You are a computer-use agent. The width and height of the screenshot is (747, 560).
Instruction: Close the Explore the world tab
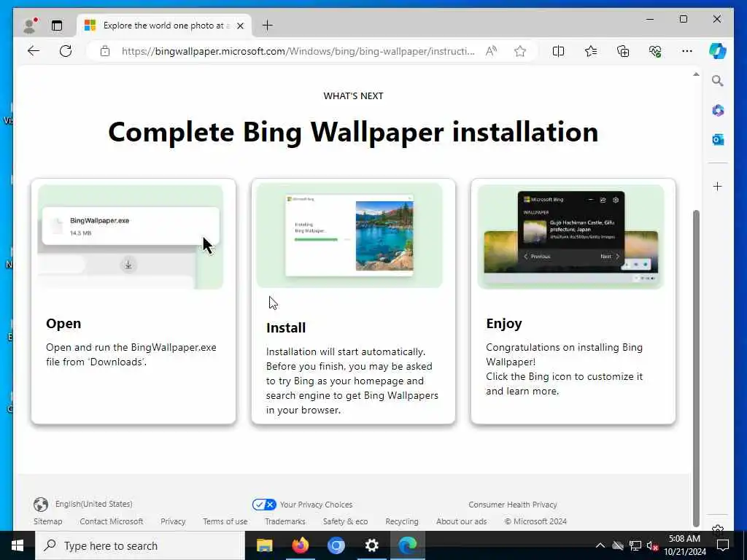tap(241, 26)
